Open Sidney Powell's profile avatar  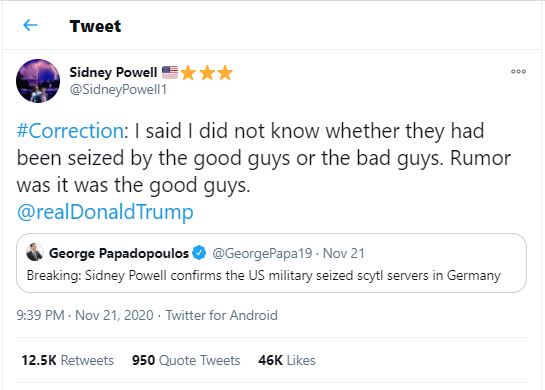[38, 81]
